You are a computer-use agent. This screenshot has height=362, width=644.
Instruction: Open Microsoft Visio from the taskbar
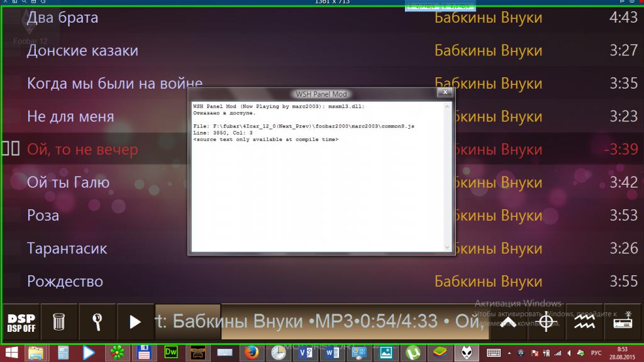point(305,353)
